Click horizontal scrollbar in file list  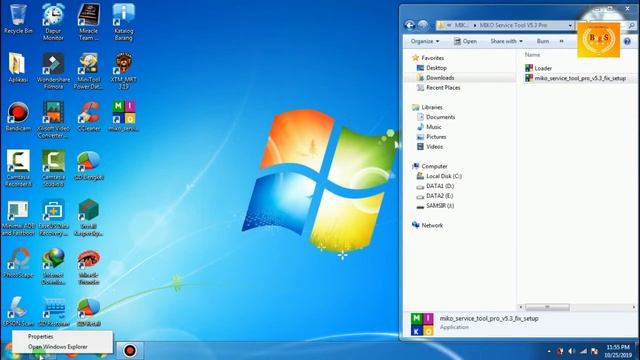click(547, 307)
